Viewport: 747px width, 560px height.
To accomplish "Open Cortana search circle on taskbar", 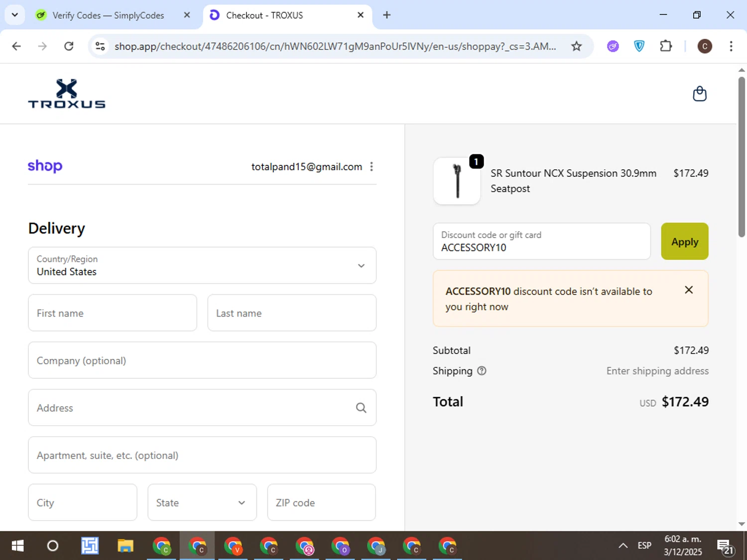I will [x=52, y=546].
